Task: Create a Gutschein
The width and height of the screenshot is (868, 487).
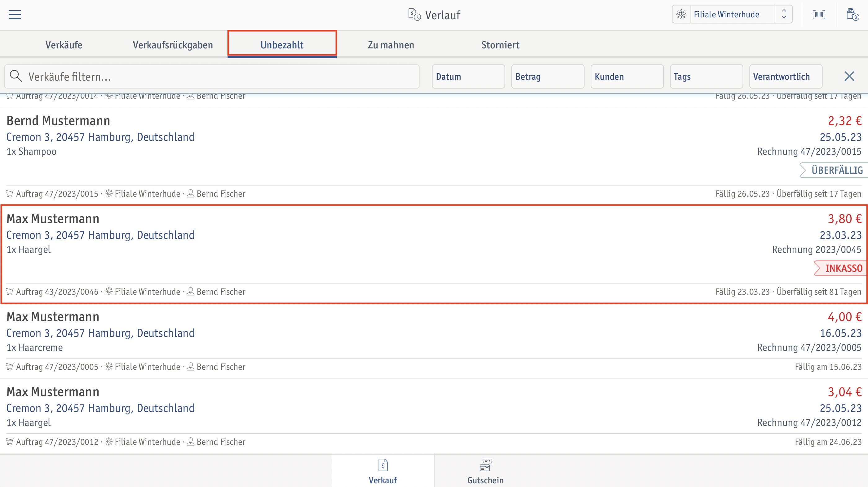Action: (x=485, y=471)
